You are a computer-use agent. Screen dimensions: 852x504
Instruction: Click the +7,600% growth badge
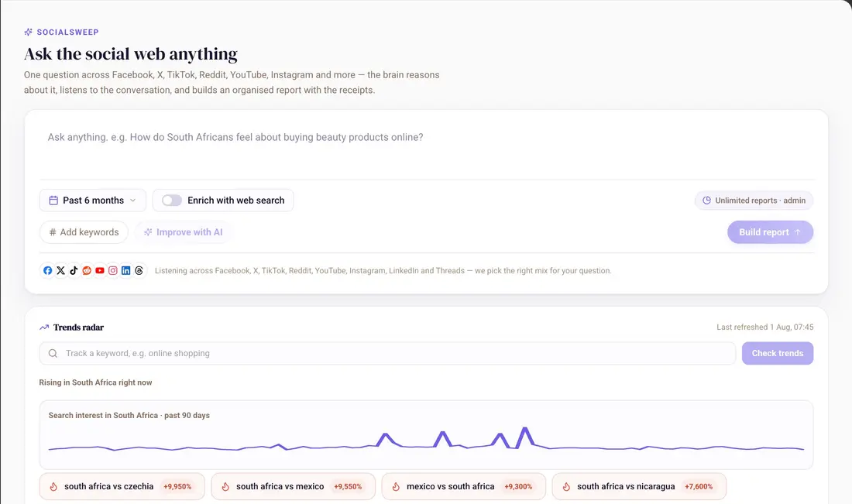tap(699, 487)
